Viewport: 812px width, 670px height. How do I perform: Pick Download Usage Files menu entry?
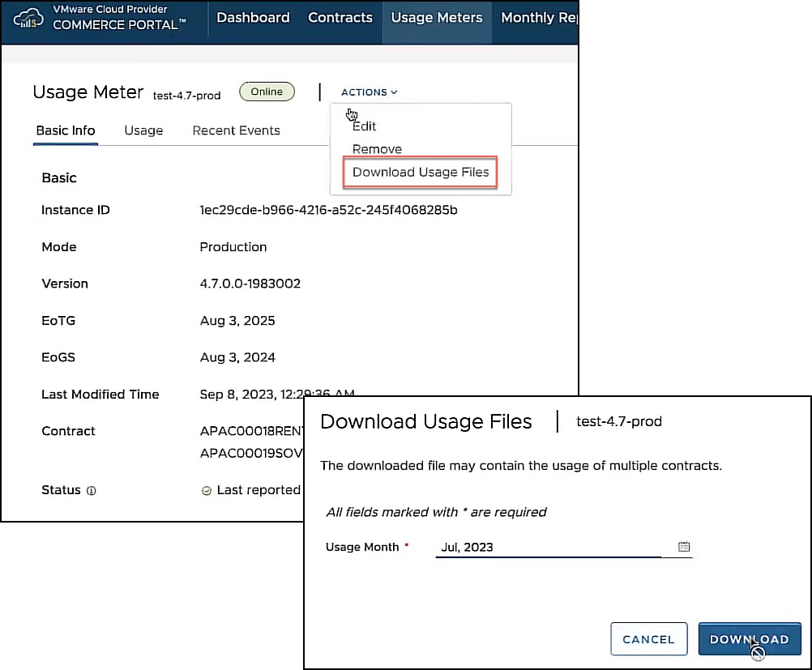[421, 173]
